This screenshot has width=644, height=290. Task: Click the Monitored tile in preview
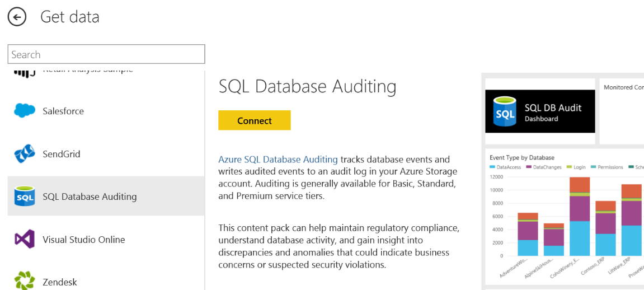tap(622, 111)
